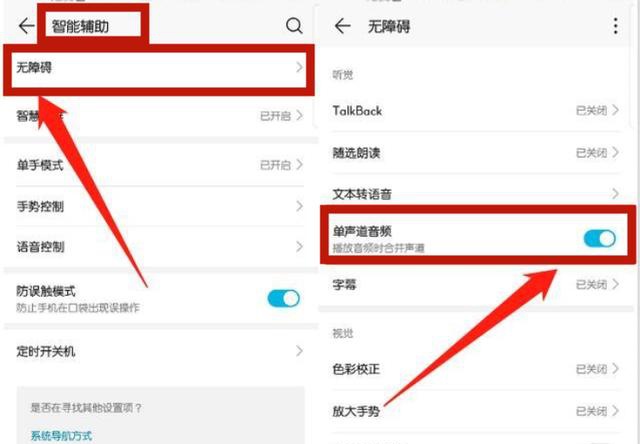Tap the chevron beside 文本转语音
The height and width of the screenshot is (444, 640).
pyautogui.click(x=615, y=194)
